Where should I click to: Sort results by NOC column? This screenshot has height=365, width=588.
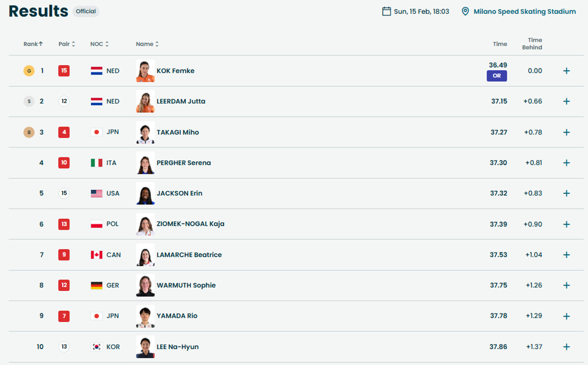pos(99,44)
